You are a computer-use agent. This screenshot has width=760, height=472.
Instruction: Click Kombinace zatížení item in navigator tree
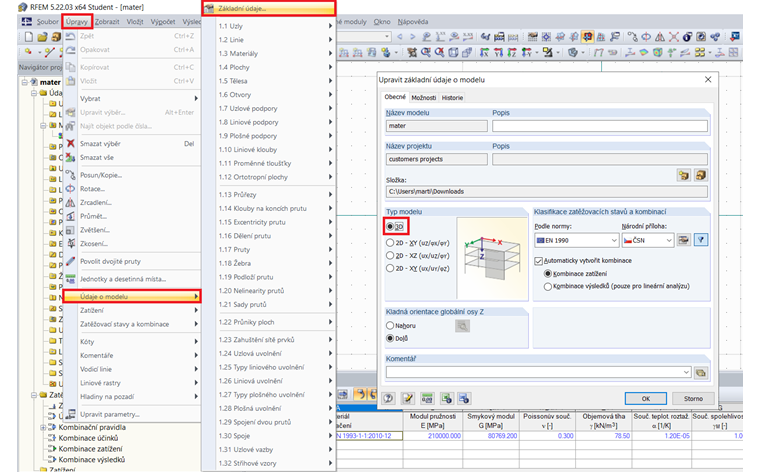90,449
